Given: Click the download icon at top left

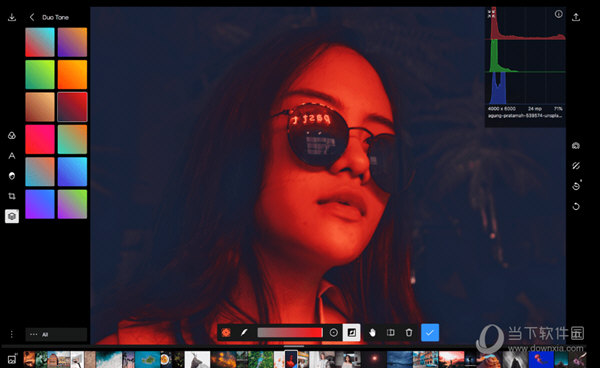Looking at the screenshot, I should pos(12,17).
